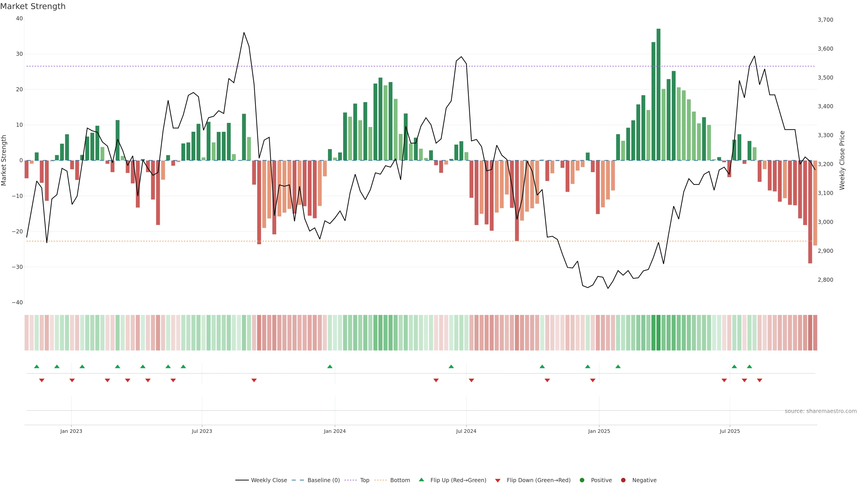The height and width of the screenshot is (488, 868).
Task: Click the Positive green circle legend icon
Action: pos(582,480)
